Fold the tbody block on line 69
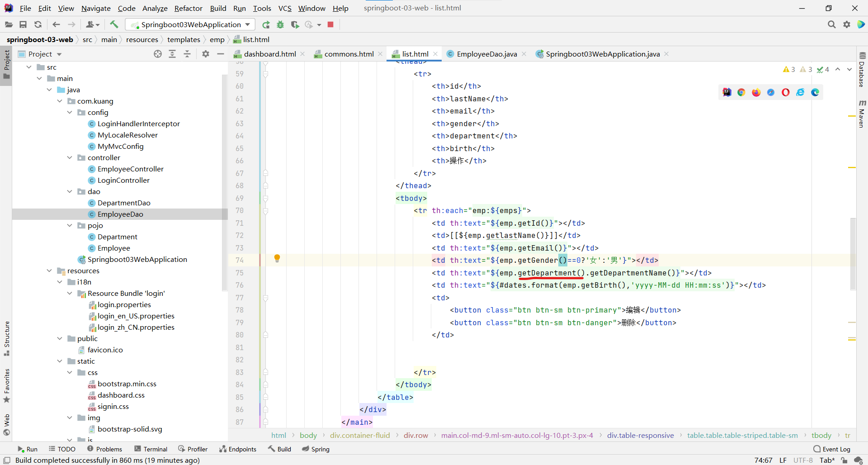Viewport: 868px width, 465px height. click(266, 198)
